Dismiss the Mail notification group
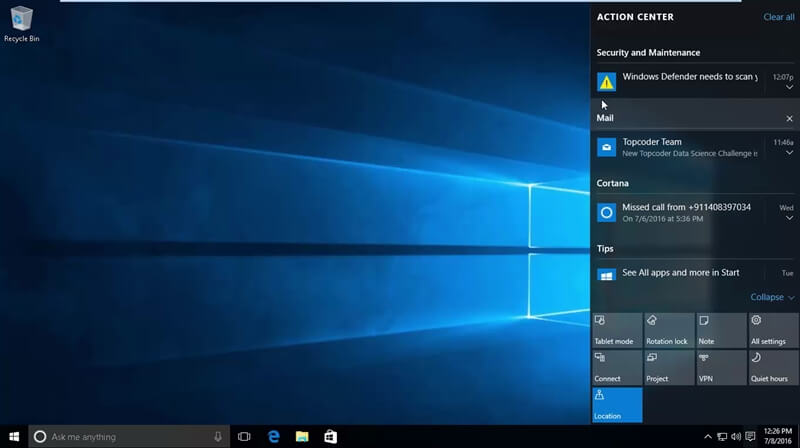Screen dimensions: 800x448 click(x=789, y=118)
